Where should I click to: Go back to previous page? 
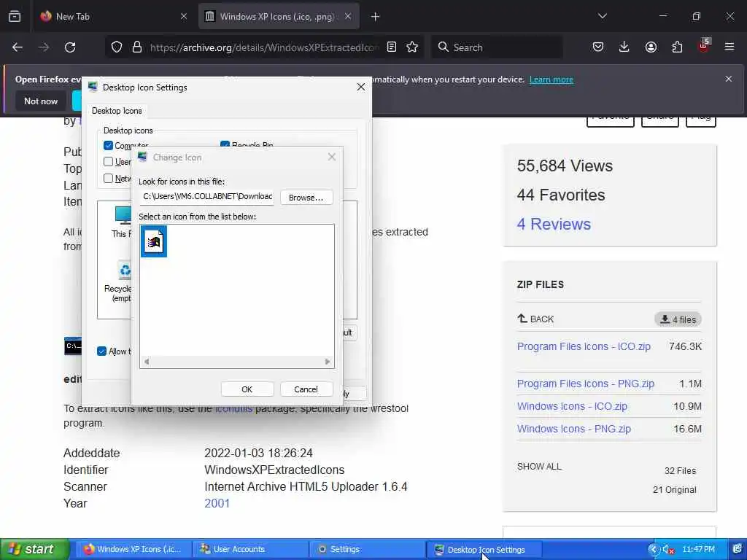pos(18,47)
